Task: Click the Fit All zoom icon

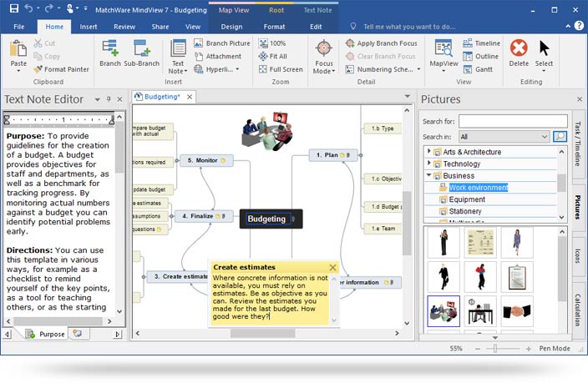Action: pos(263,56)
